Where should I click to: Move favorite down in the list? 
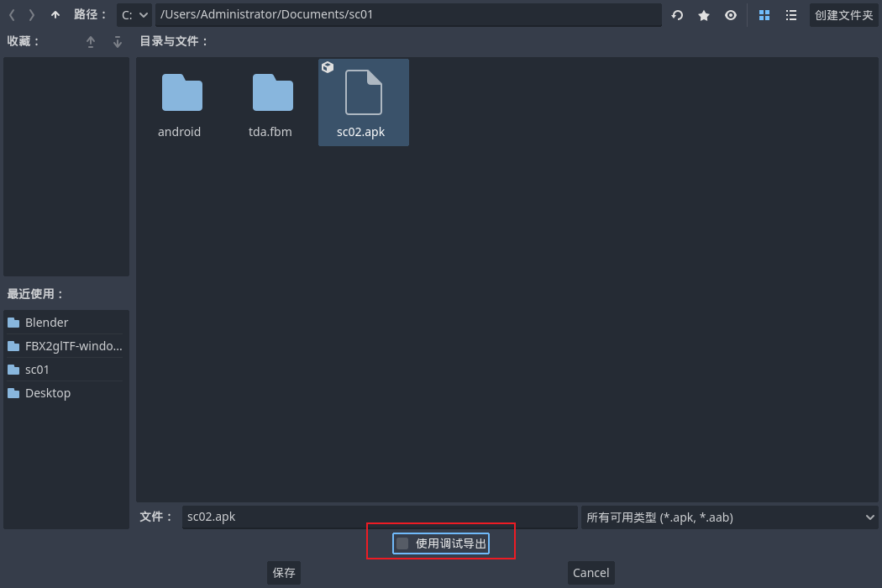(118, 42)
